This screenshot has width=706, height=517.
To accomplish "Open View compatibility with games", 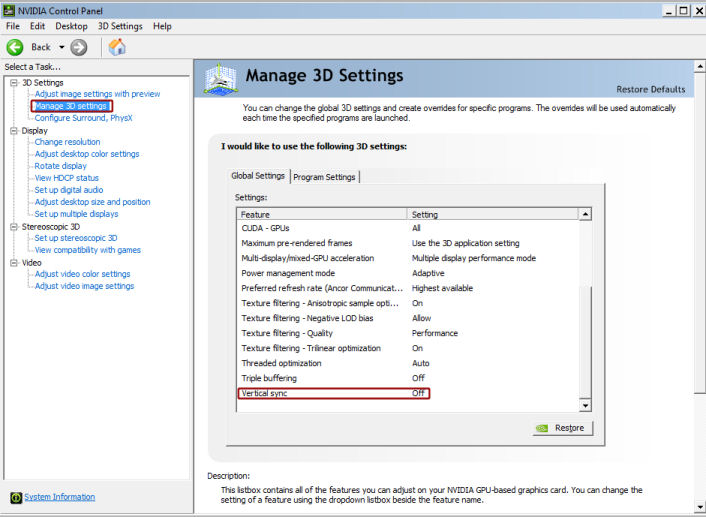I will (87, 250).
